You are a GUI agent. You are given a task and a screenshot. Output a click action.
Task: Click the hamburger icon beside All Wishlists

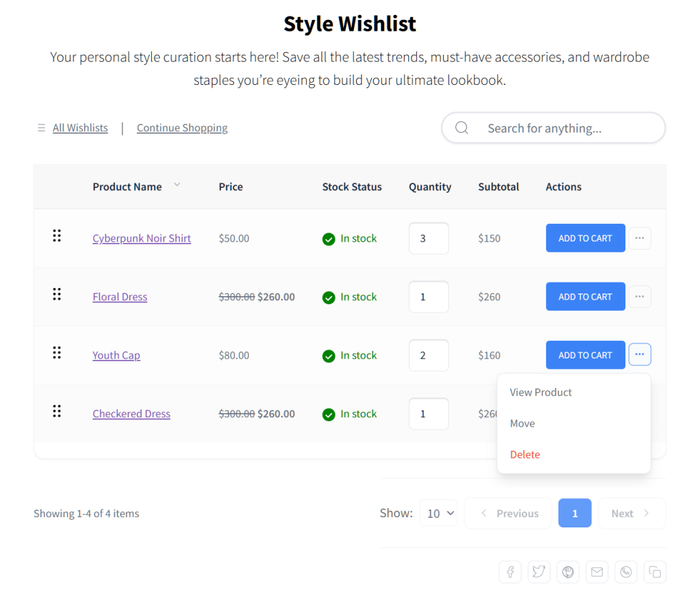click(42, 128)
